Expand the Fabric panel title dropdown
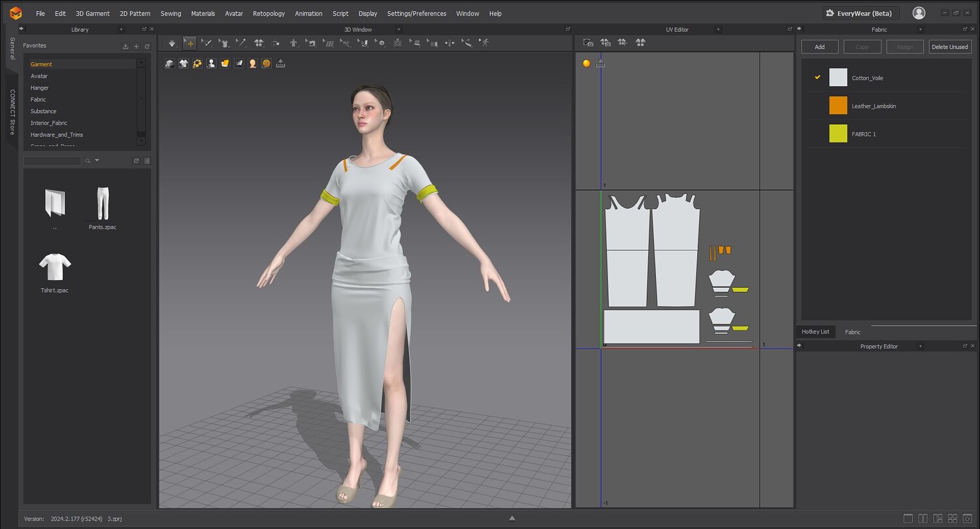The width and height of the screenshot is (980, 529). [x=921, y=29]
